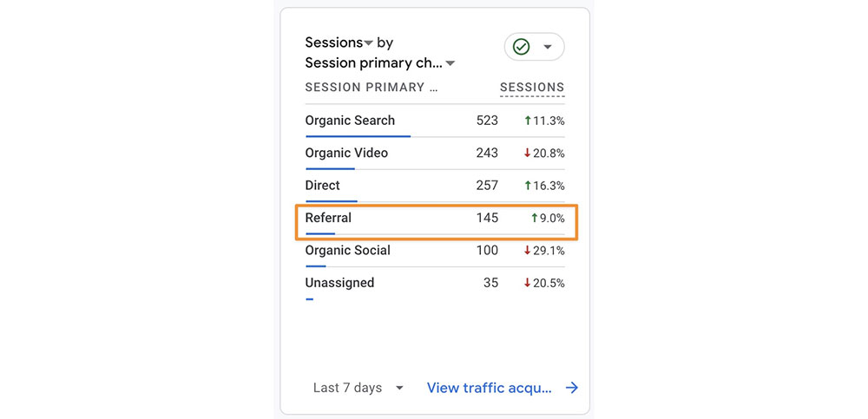Click the green data quality checkmark icon
Viewport: 868px width, 419px height.
tap(521, 47)
